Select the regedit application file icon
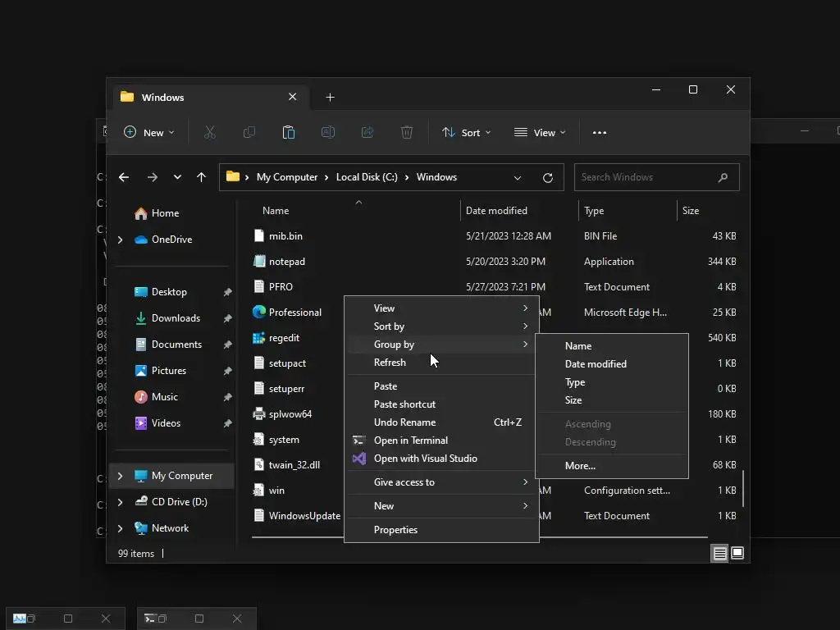 258,338
